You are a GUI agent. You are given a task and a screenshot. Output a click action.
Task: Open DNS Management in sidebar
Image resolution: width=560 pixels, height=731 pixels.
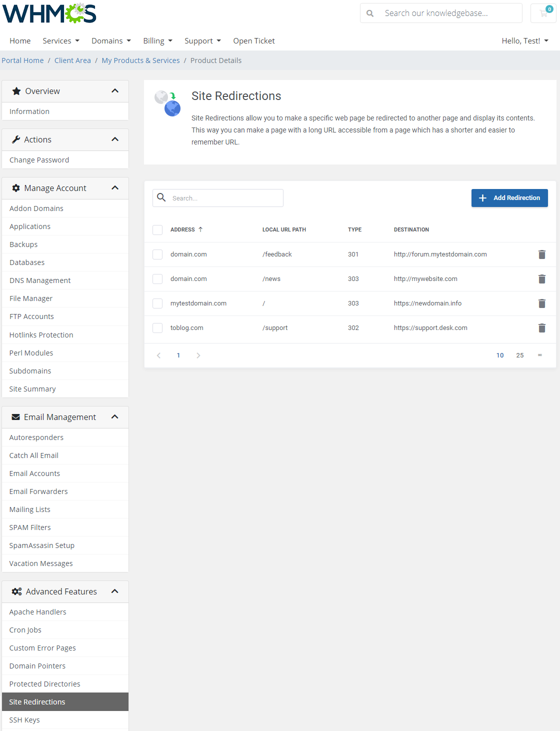coord(65,280)
